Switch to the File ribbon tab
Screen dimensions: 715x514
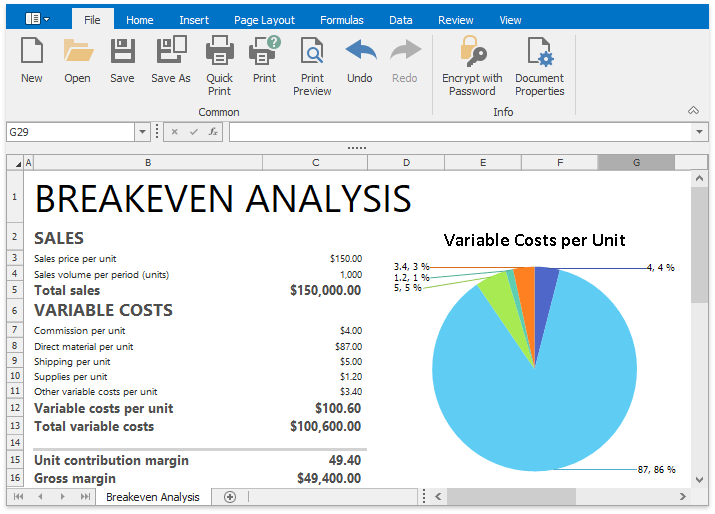pyautogui.click(x=92, y=20)
